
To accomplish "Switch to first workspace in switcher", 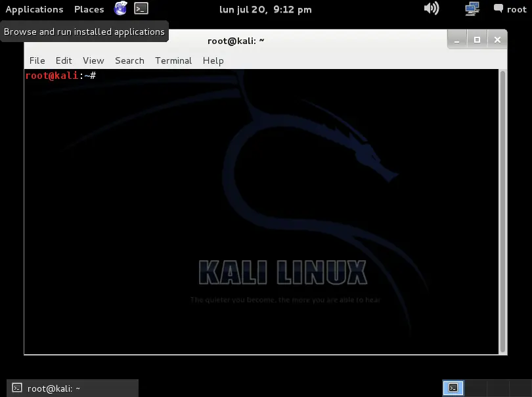I will click(x=453, y=388).
